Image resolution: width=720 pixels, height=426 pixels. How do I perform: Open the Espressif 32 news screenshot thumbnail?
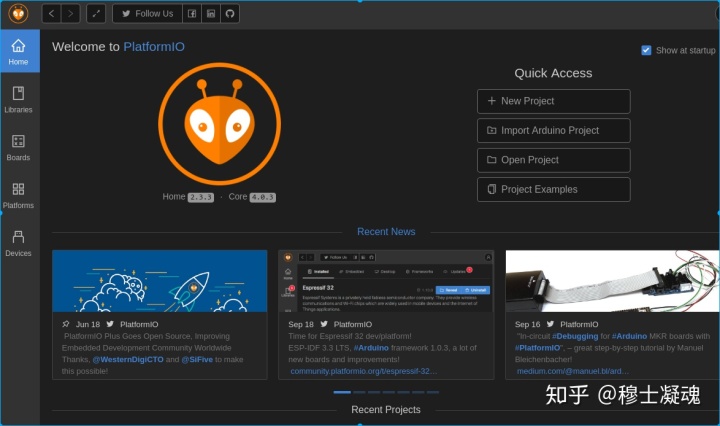tap(386, 281)
